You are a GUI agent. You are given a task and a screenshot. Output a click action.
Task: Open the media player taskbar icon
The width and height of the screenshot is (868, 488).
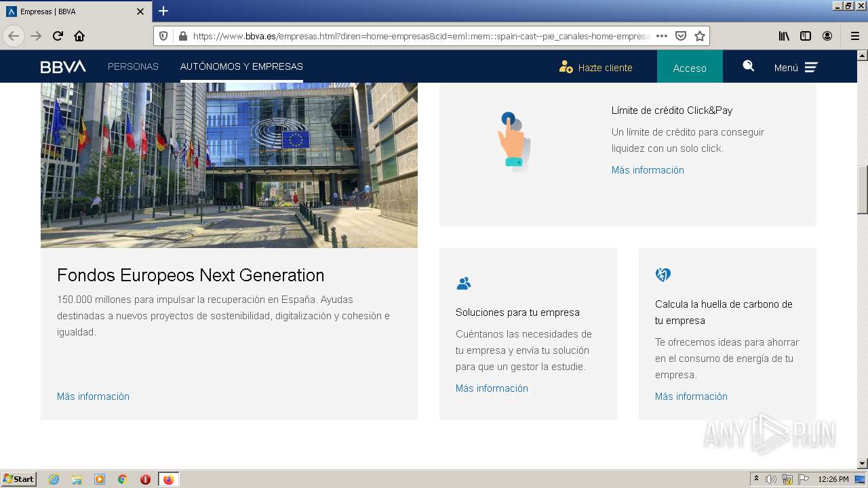click(x=100, y=479)
